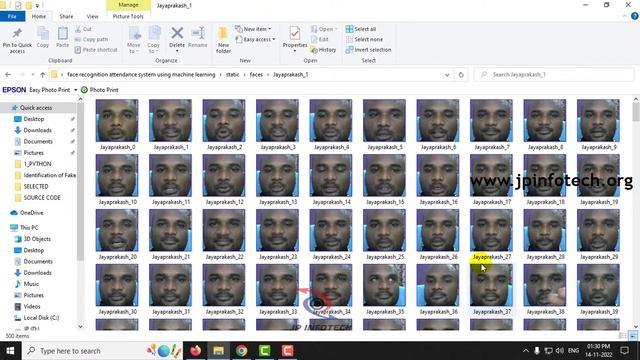Click the Windows Start button
The width and height of the screenshot is (640, 360).
point(10,351)
